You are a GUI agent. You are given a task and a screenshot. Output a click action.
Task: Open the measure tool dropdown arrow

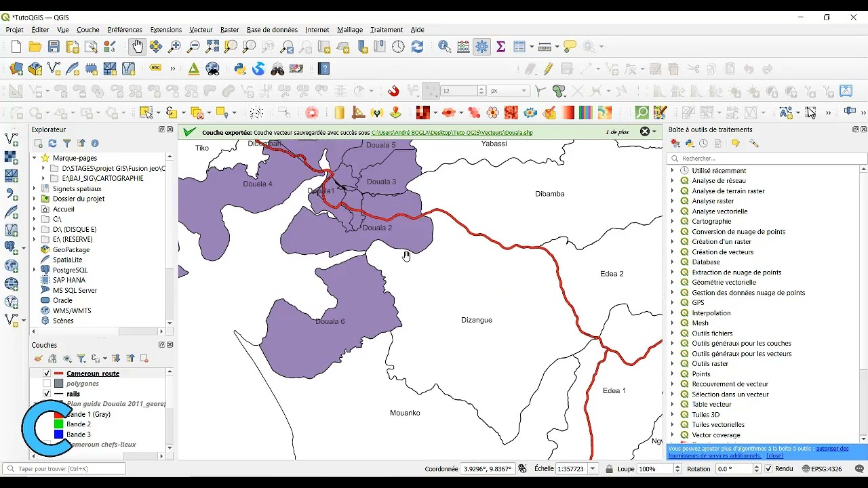(557, 47)
